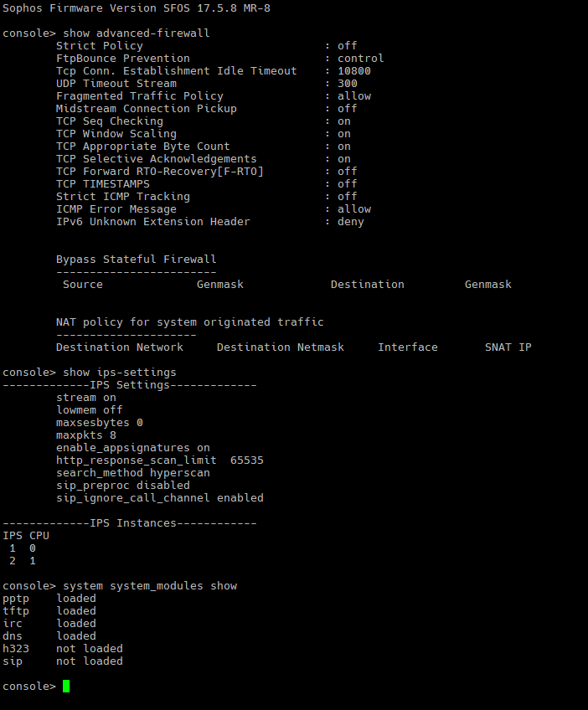The width and height of the screenshot is (588, 710).
Task: Click the IPv6 Unknown Extension Header 'deny' value
Action: click(x=351, y=222)
